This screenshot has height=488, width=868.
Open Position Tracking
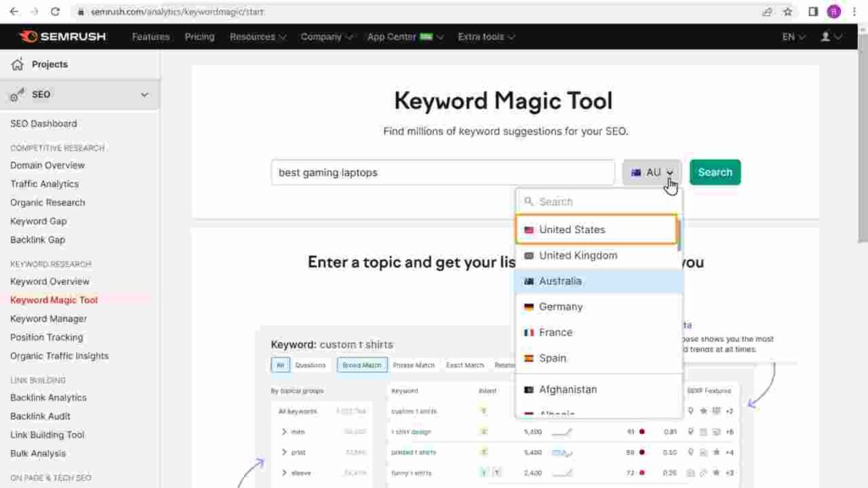click(x=47, y=337)
